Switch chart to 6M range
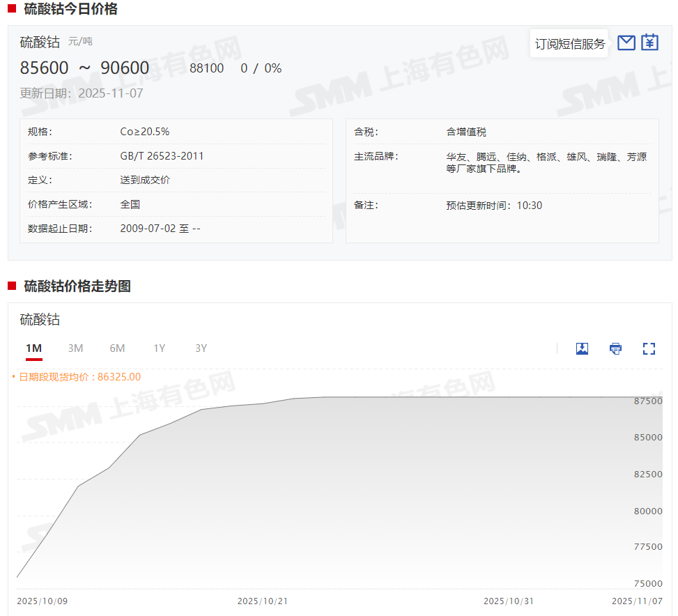This screenshot has width=678, height=616. [117, 348]
